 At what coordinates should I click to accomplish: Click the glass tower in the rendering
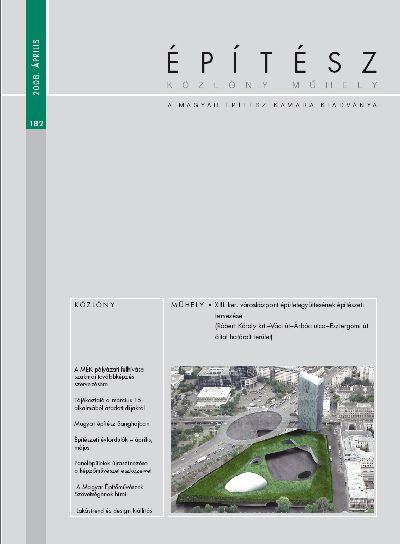pyautogui.click(x=310, y=401)
